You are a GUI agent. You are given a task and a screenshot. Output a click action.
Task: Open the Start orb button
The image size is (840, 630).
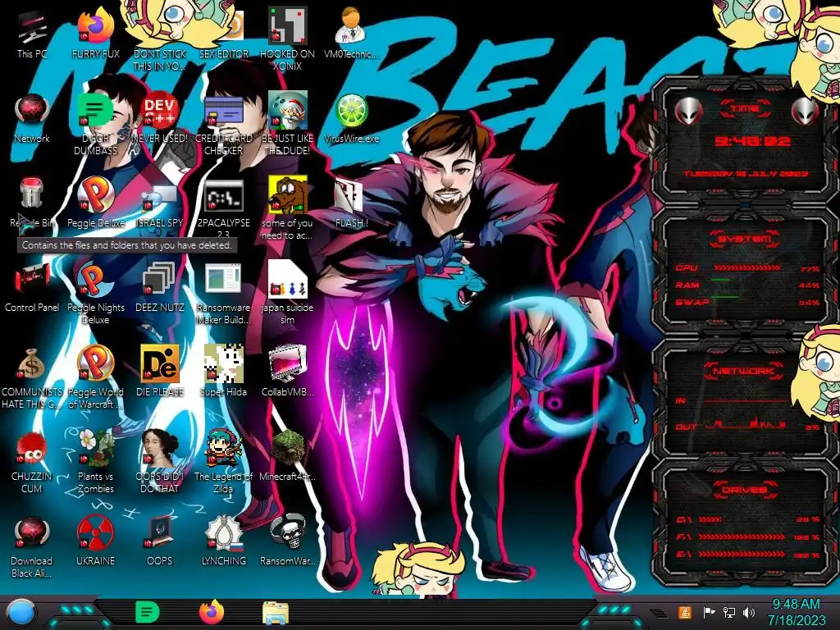point(21,612)
